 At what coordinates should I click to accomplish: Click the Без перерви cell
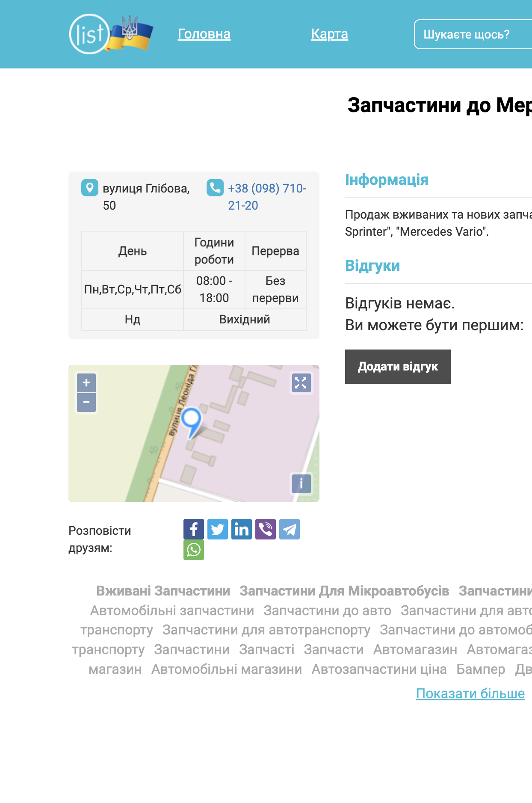click(x=275, y=290)
